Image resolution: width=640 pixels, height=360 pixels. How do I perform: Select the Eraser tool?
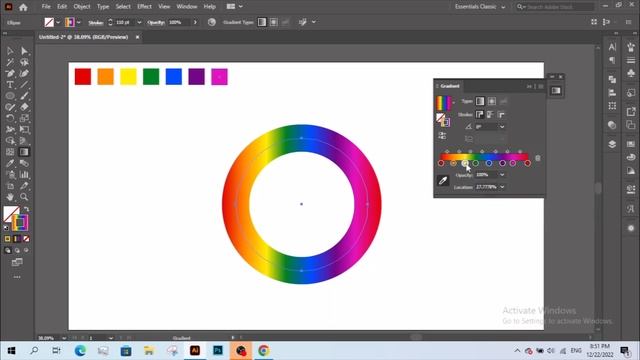click(x=24, y=107)
